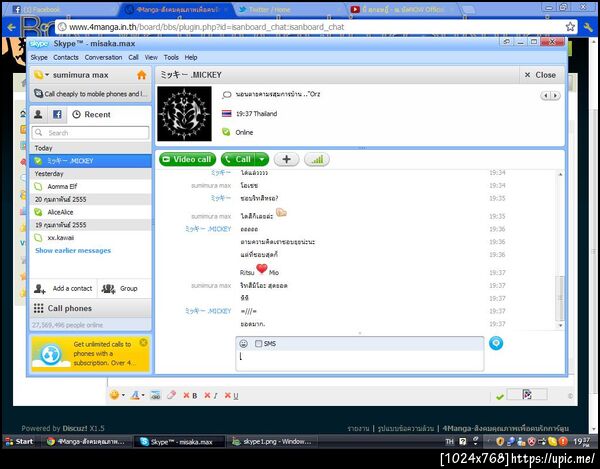Bookmark page with the star icon
The width and height of the screenshot is (600, 469).
point(570,27)
